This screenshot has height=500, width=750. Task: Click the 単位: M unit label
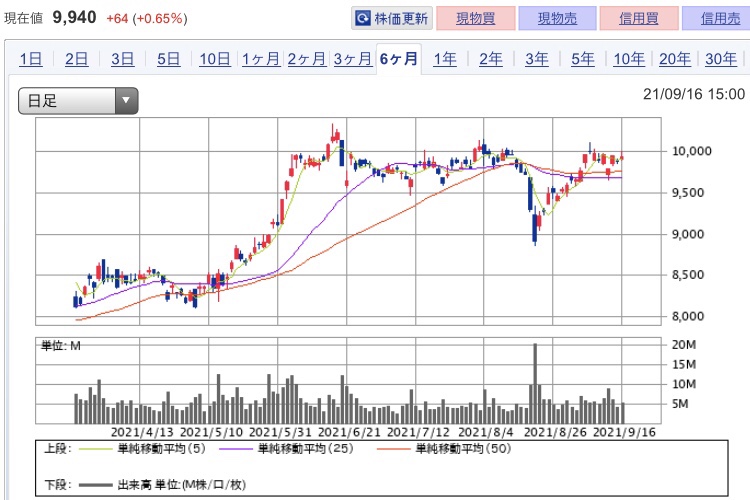point(61,346)
